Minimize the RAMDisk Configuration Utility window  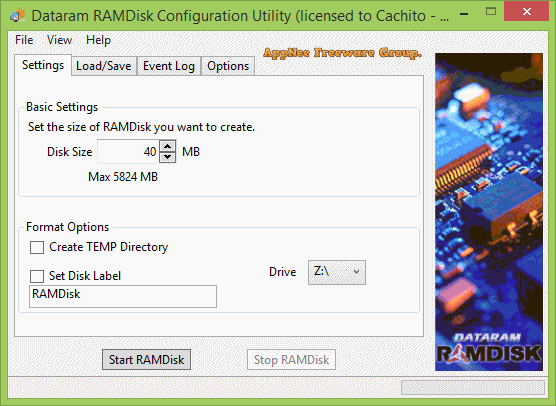point(464,14)
